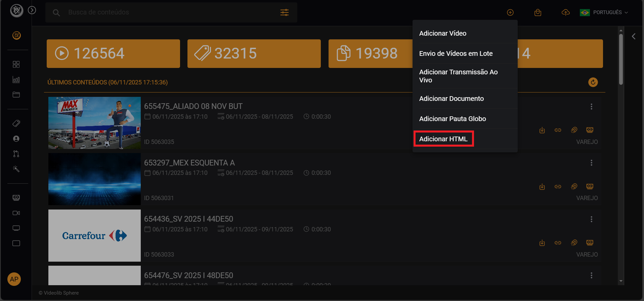Focus the Busca de conteúdos search field

point(171,12)
